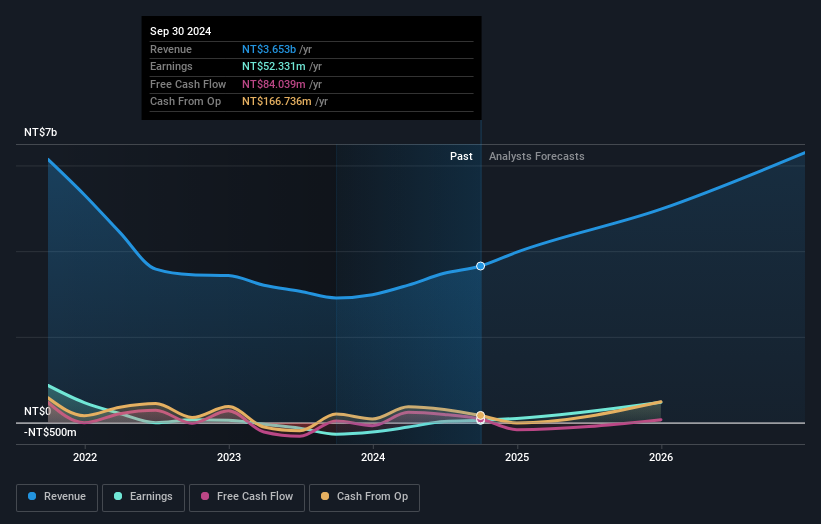Click the 2025 x-axis label
821x524 pixels.
[517, 457]
